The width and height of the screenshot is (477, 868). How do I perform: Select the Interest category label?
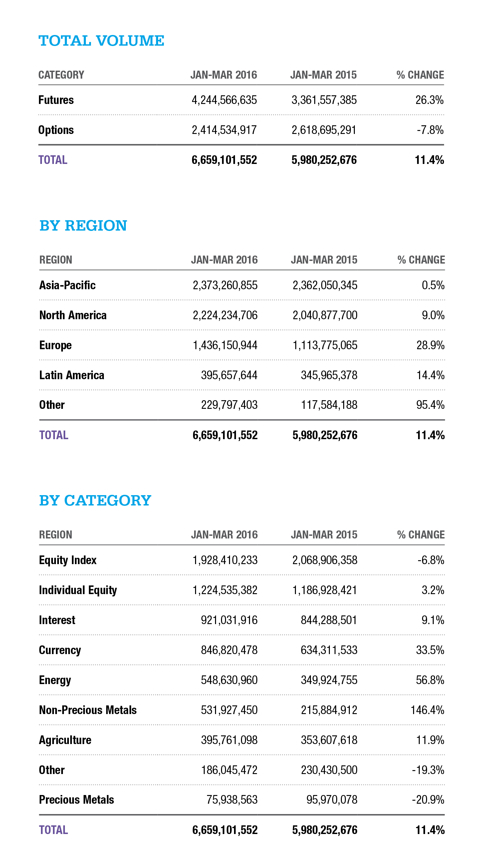click(x=57, y=620)
